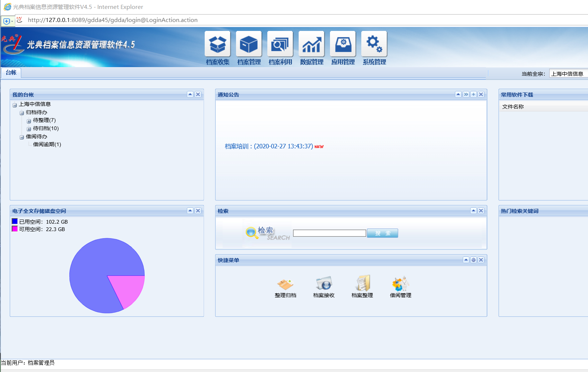
Task: Close the 通知公告 panel
Action: point(481,94)
